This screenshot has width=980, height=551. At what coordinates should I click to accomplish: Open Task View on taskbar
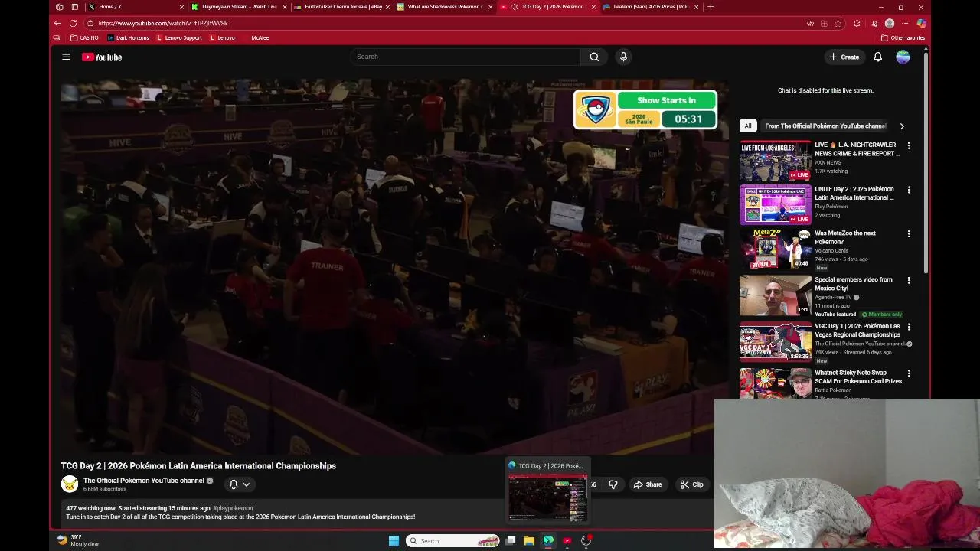[511, 541]
